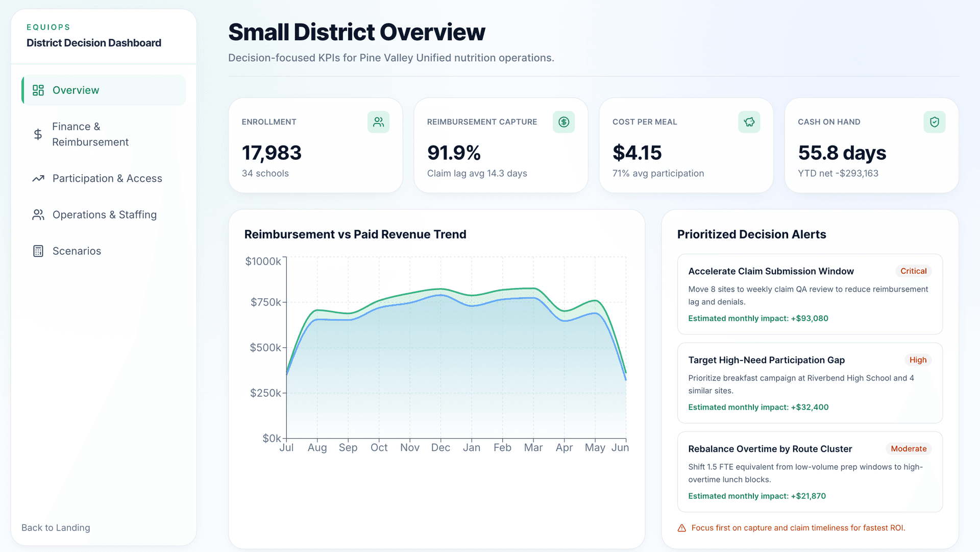Click the piggy bank icon on Cost Per Meal card
The image size is (980, 552).
(x=749, y=122)
